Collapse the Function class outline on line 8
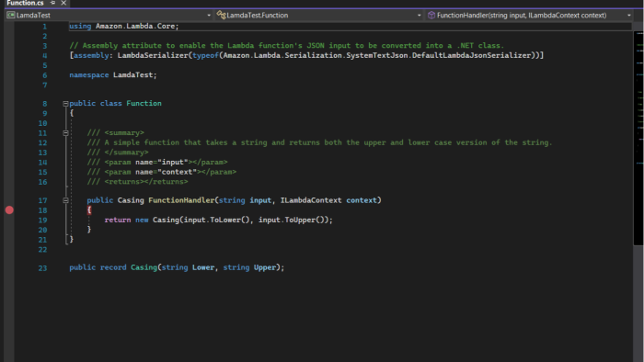The height and width of the screenshot is (362, 644). pos(65,104)
